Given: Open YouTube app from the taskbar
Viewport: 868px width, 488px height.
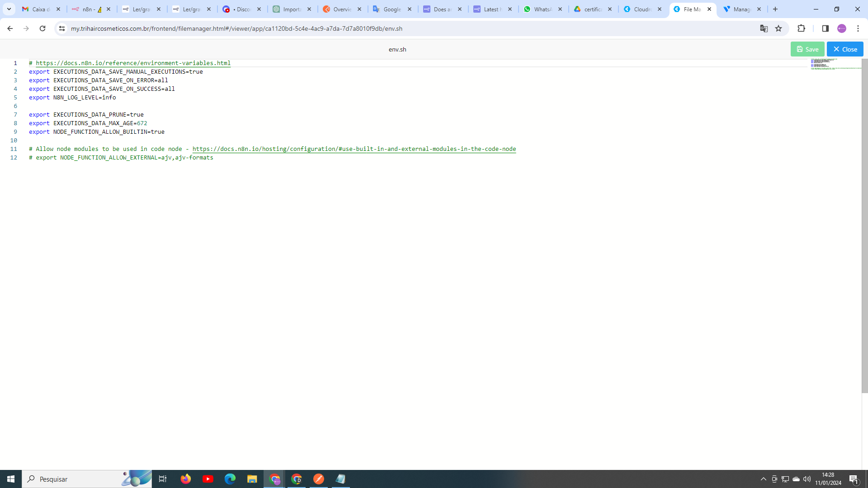Looking at the screenshot, I should pyautogui.click(x=208, y=479).
